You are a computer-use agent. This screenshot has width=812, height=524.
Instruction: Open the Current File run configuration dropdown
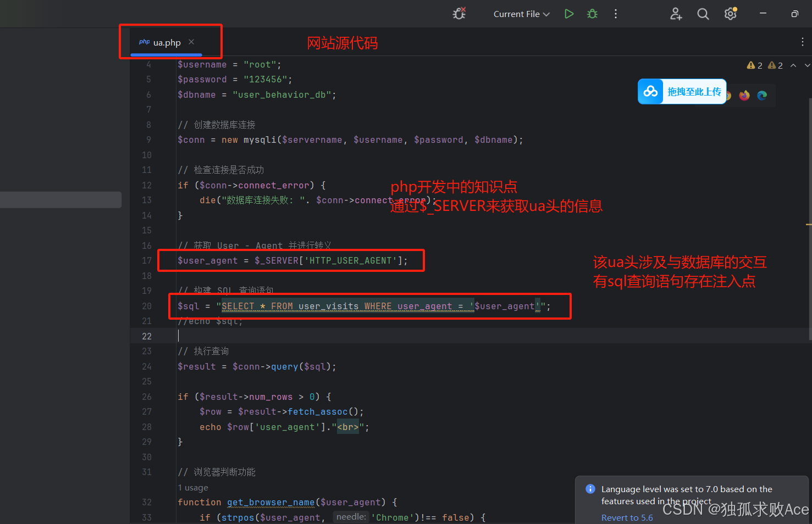click(x=520, y=14)
